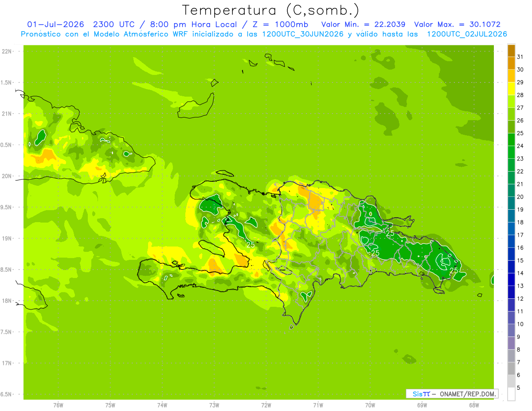Click the "24" label on the color scale

[x=520, y=146]
